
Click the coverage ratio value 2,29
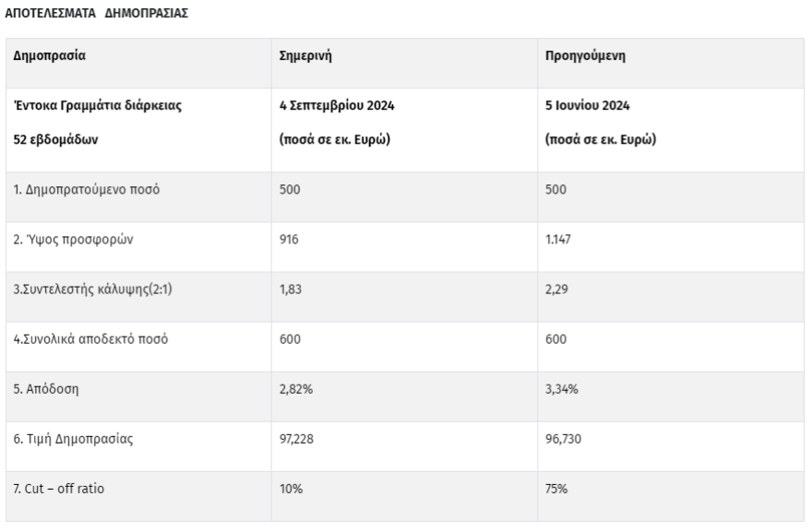tap(556, 289)
